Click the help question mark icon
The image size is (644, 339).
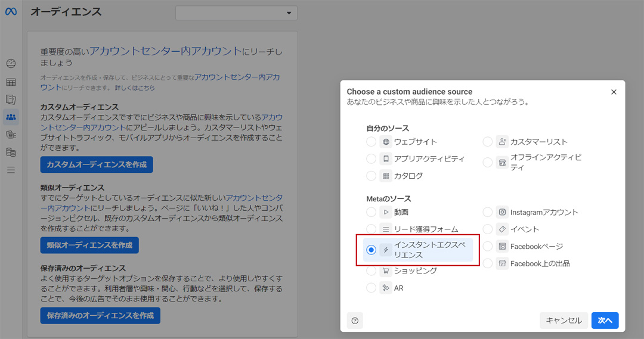click(x=355, y=321)
